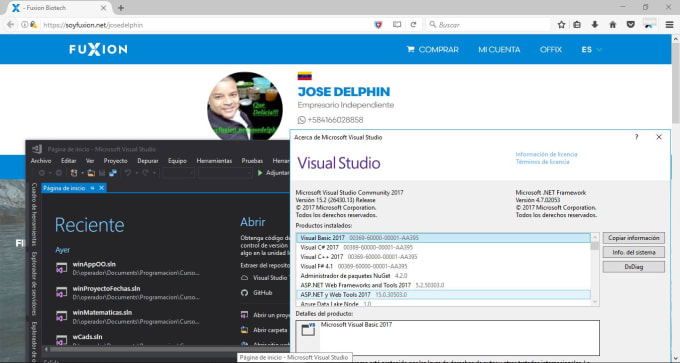Click the DxDiag button
680x363 pixels.
(634, 267)
